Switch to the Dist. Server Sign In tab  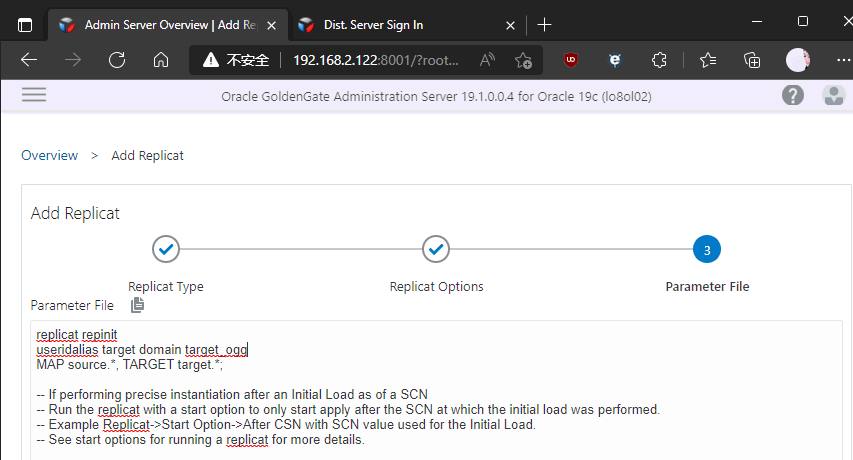pos(401,24)
